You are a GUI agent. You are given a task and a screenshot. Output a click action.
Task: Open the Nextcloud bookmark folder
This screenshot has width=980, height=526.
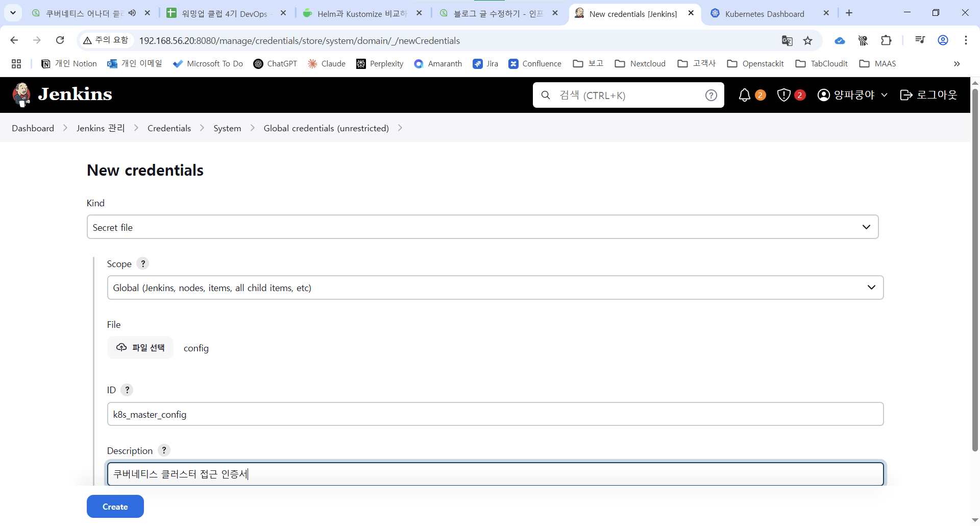(641, 64)
